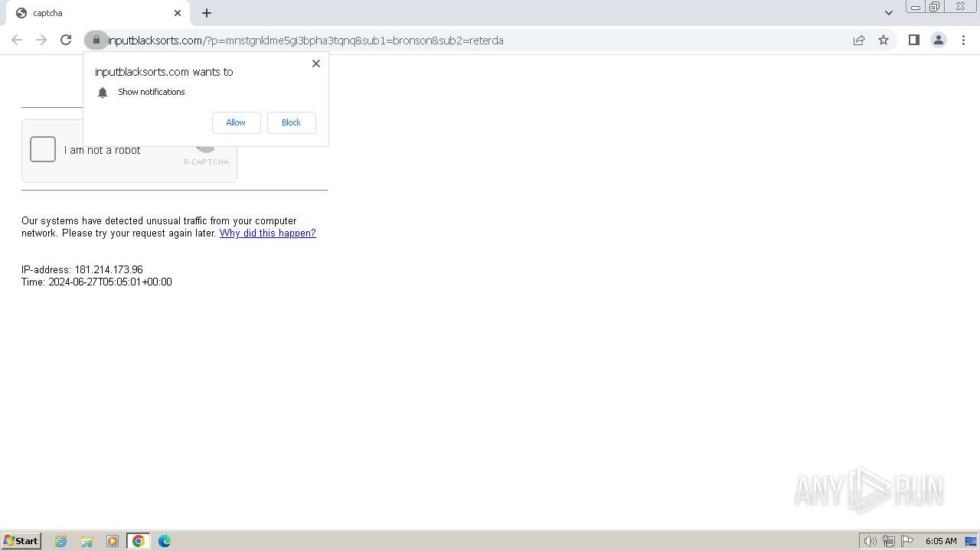Select the IP-address 181.214.173.96 text

tap(82, 269)
